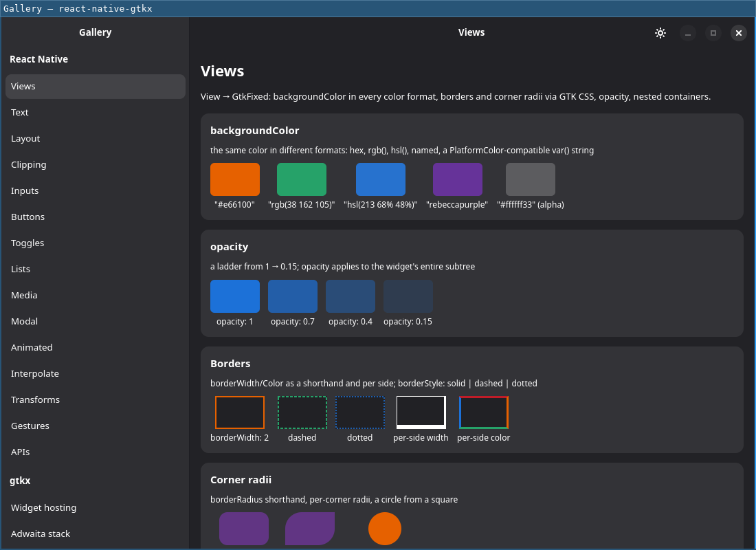This screenshot has width=756, height=550.
Task: Click the "dashed" label text
Action: [302, 437]
